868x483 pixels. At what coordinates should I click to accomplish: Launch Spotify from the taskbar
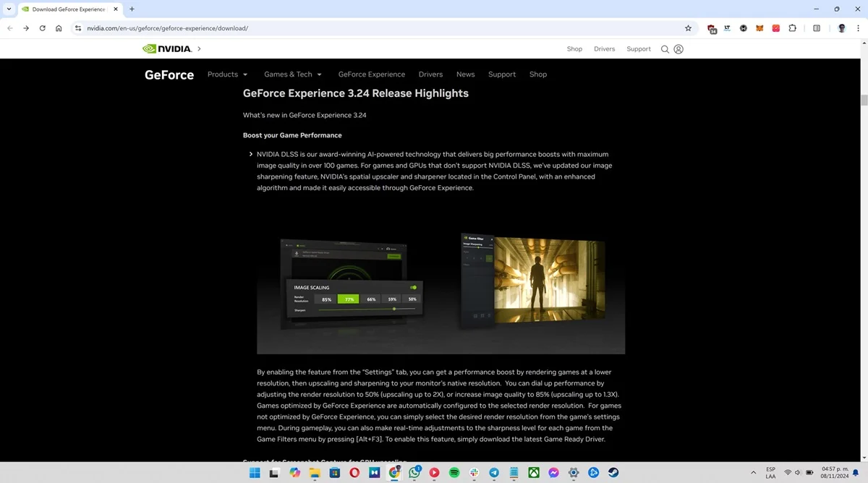(454, 472)
